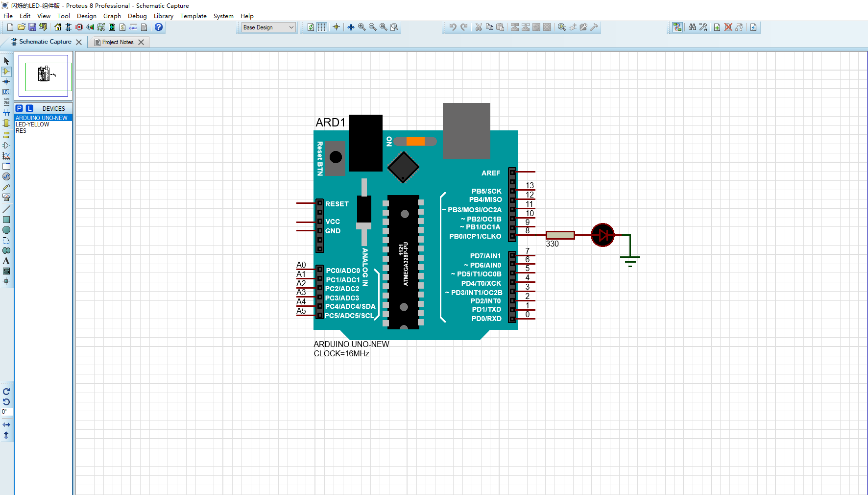This screenshot has width=868, height=495.
Task: Click the Property Assignment Tool icon
Action: tap(703, 27)
